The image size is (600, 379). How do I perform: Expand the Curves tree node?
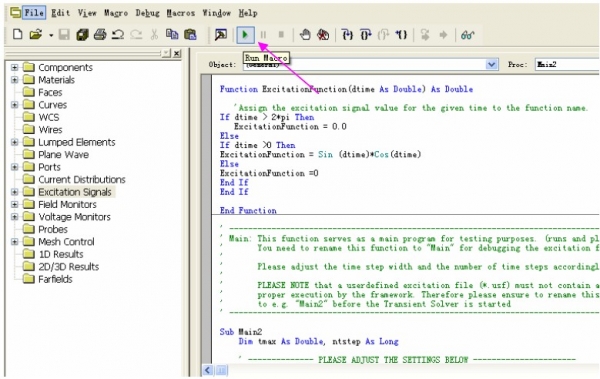15,105
